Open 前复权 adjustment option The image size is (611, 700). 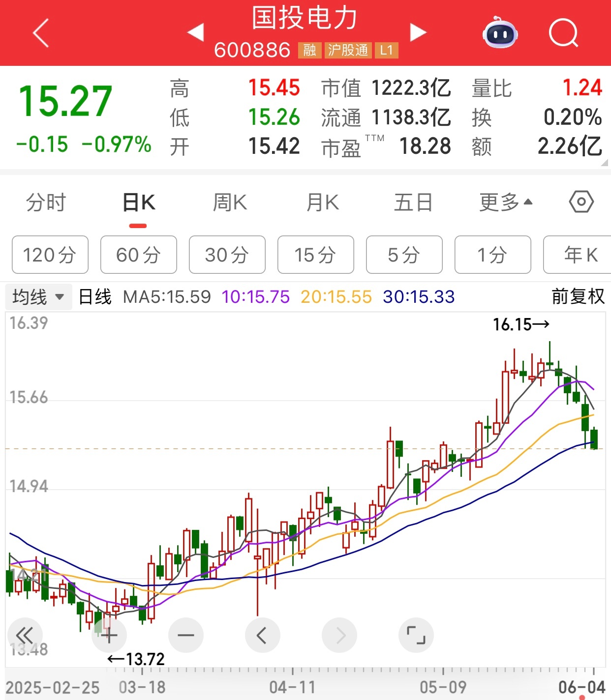tap(578, 296)
